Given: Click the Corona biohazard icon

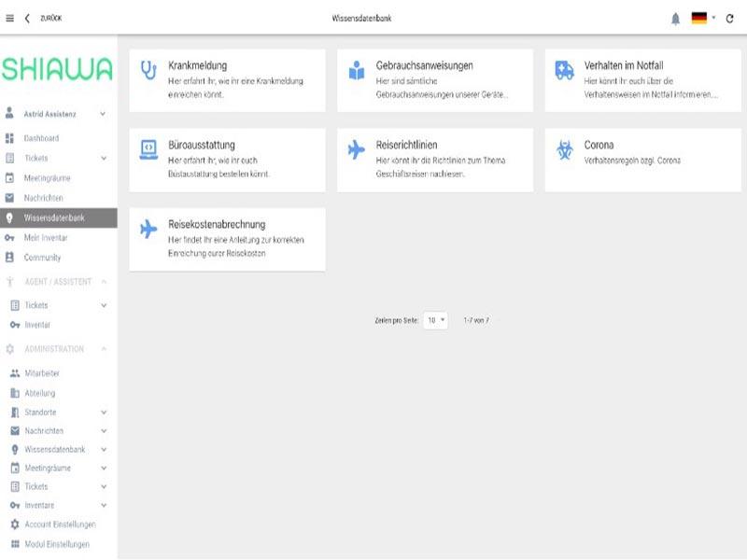Looking at the screenshot, I should [565, 150].
